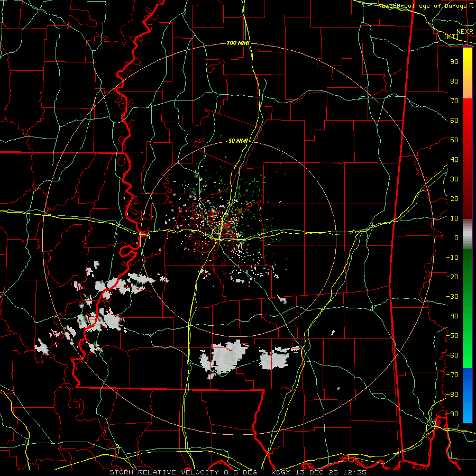
Task: Click the KDGX radar site identifier
Action: 281,472
